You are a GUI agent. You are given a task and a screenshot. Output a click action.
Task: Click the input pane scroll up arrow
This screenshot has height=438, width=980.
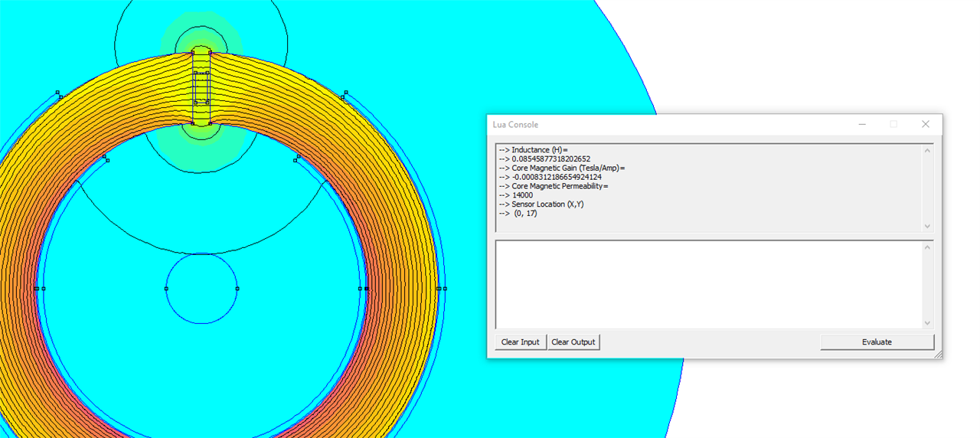[928, 247]
